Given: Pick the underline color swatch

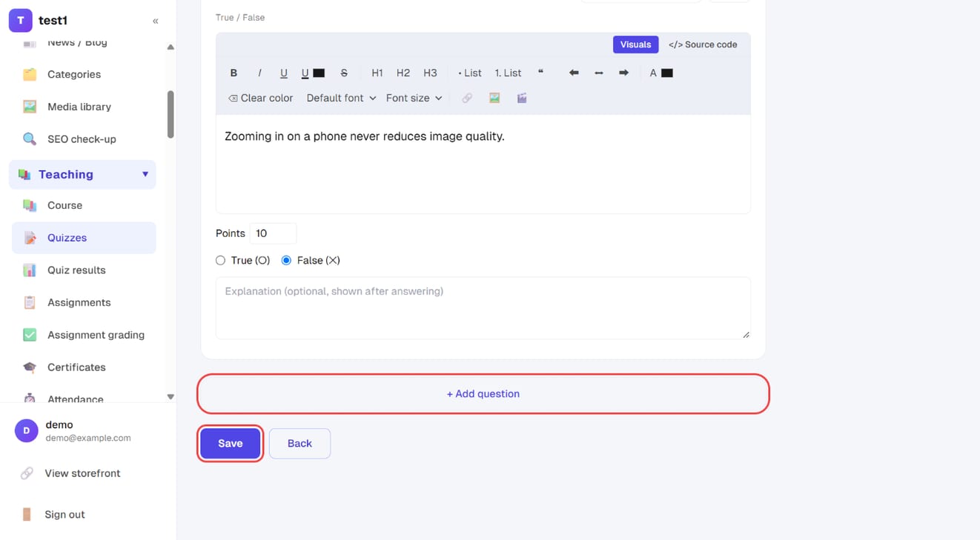Looking at the screenshot, I should [x=319, y=73].
